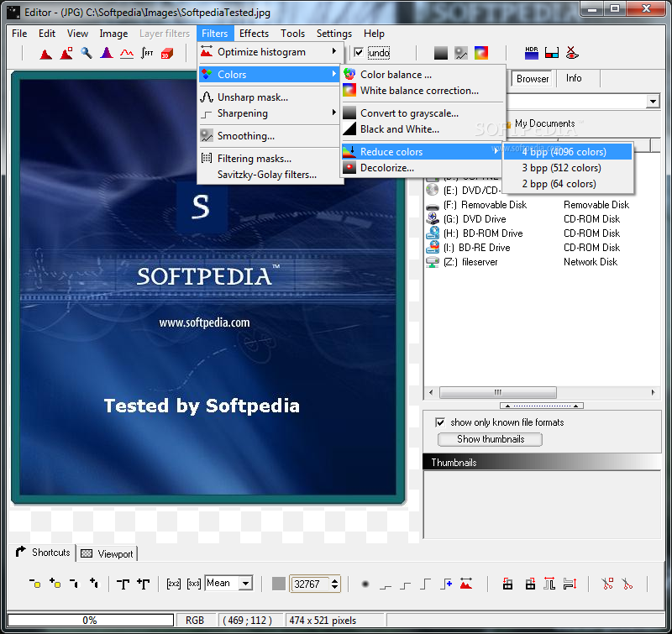Click the plus yellow-square marker icon
This screenshot has height=634, width=672.
[55, 584]
